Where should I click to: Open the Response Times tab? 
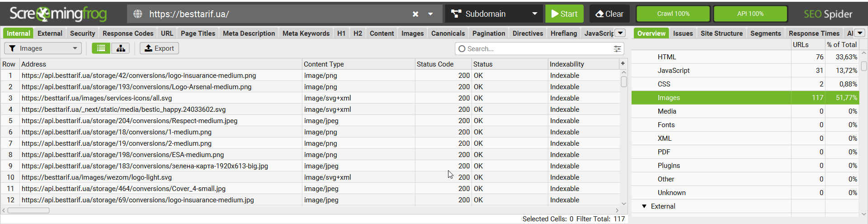(814, 33)
